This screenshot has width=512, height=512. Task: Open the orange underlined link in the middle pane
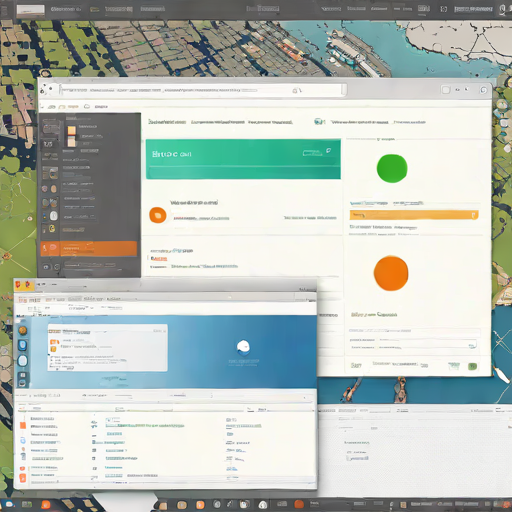159,258
